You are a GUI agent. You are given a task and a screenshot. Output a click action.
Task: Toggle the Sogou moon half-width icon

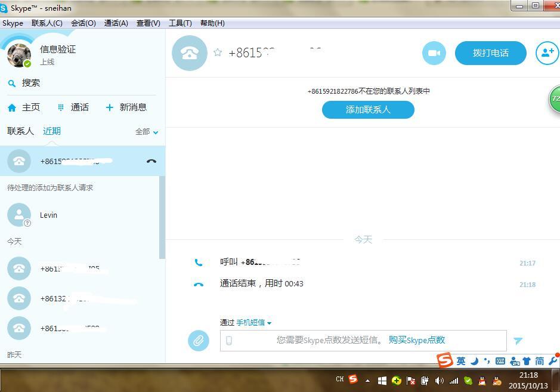(474, 361)
